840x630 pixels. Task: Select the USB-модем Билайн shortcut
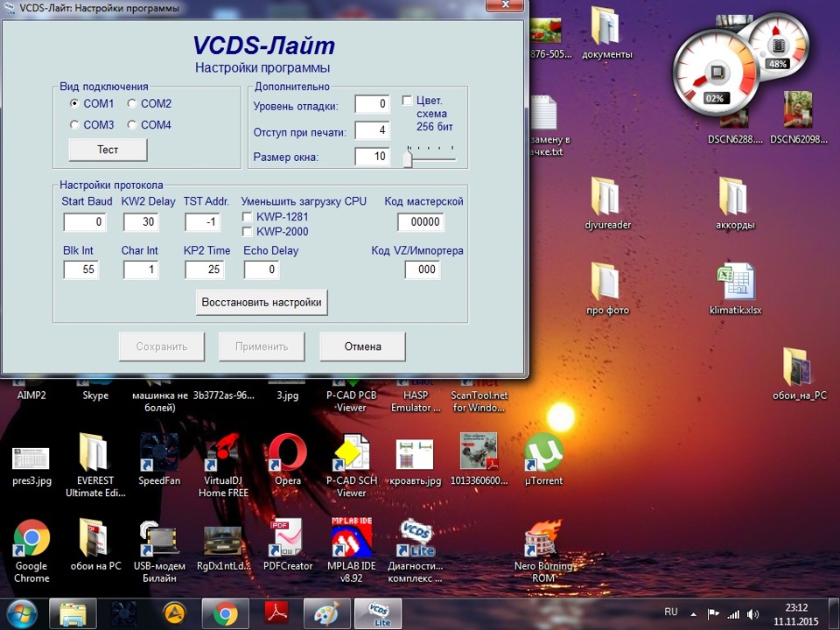click(159, 551)
